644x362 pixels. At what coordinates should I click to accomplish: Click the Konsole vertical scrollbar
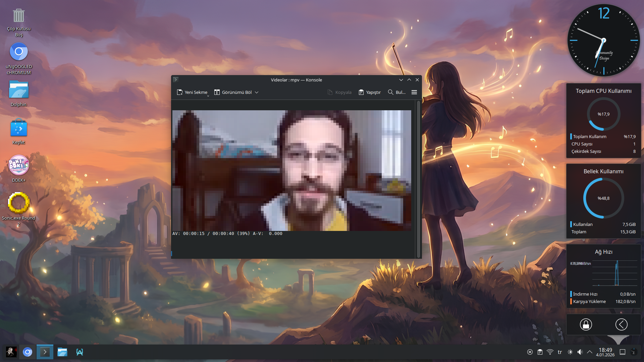tap(418, 179)
